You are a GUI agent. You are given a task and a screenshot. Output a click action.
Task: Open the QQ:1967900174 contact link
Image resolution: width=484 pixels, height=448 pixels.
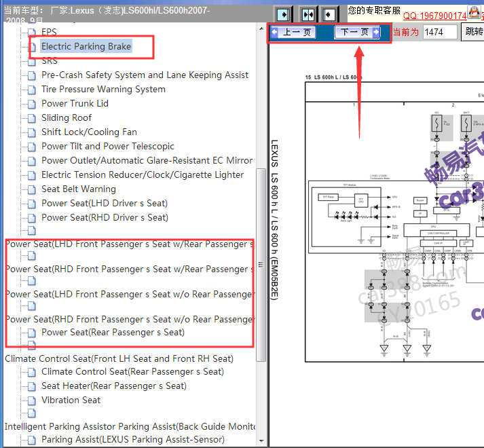pyautogui.click(x=434, y=16)
